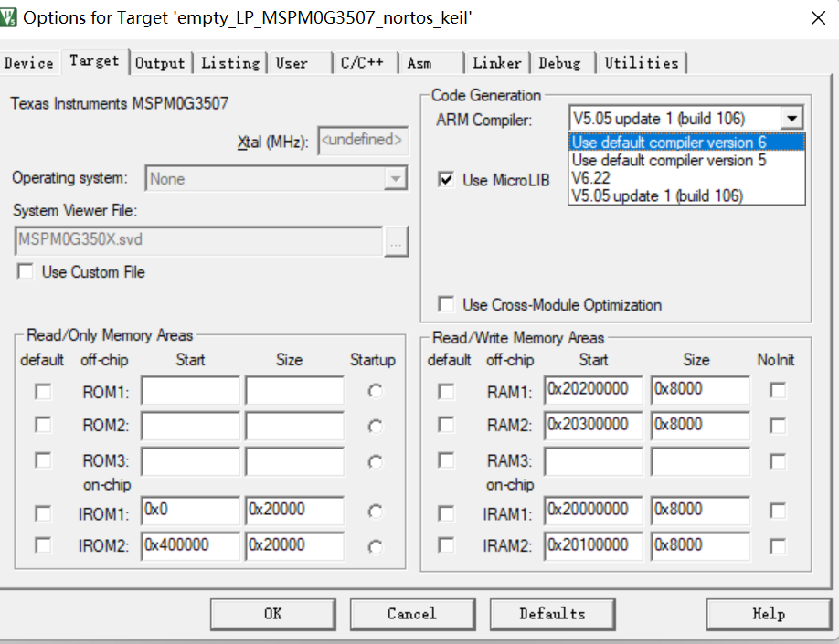Viewport: 839px width, 644px height.
Task: Click the ROM1 Size field
Action: click(295, 390)
